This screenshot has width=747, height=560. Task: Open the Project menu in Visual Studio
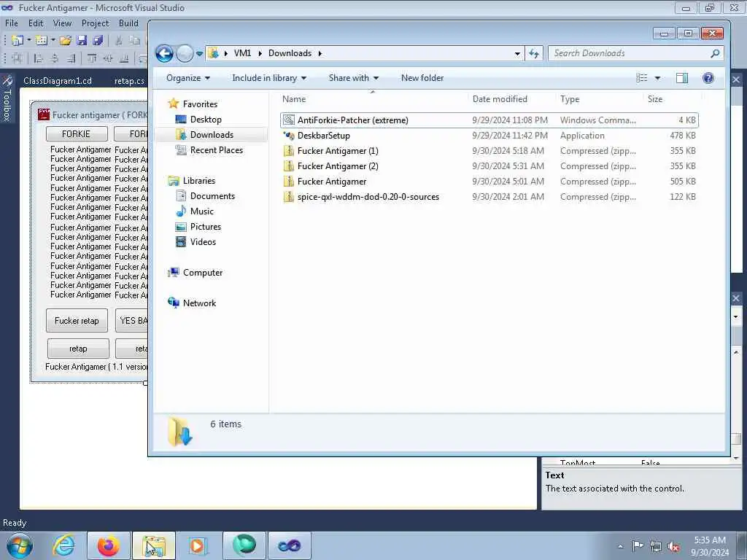point(95,23)
